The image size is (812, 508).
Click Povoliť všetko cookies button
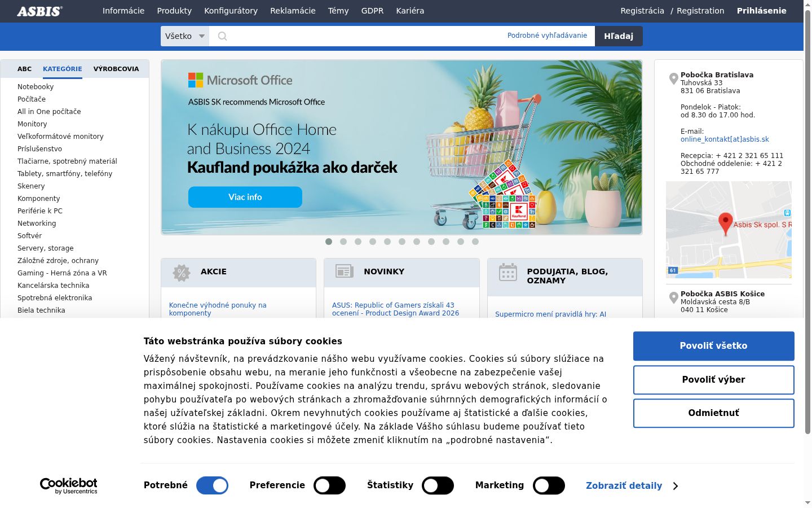[713, 346]
